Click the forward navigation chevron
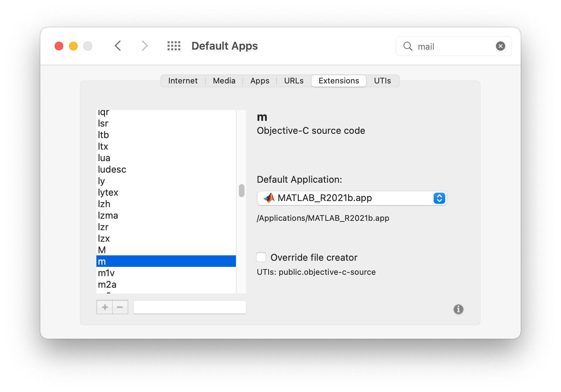The width and height of the screenshot is (561, 392). click(x=145, y=46)
